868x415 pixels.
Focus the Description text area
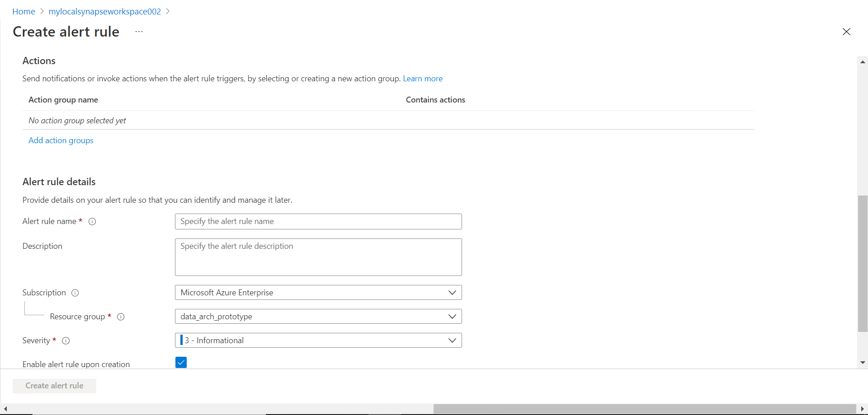318,257
